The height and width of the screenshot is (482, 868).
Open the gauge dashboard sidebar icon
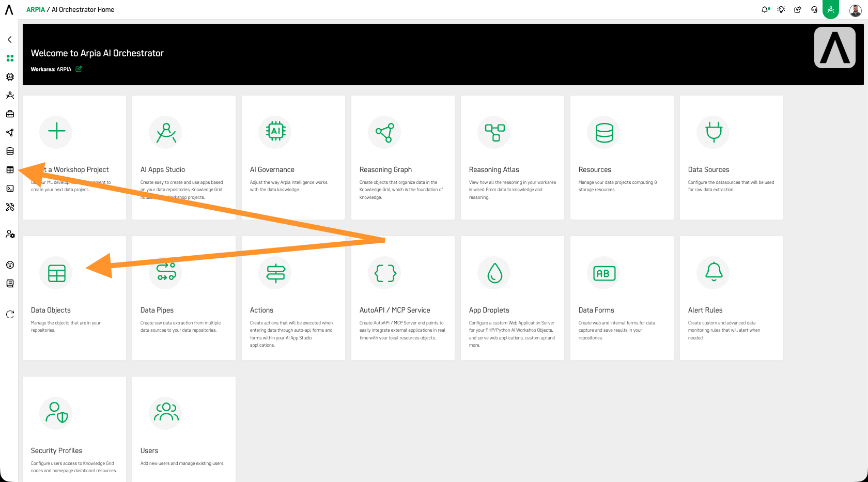pos(10,265)
